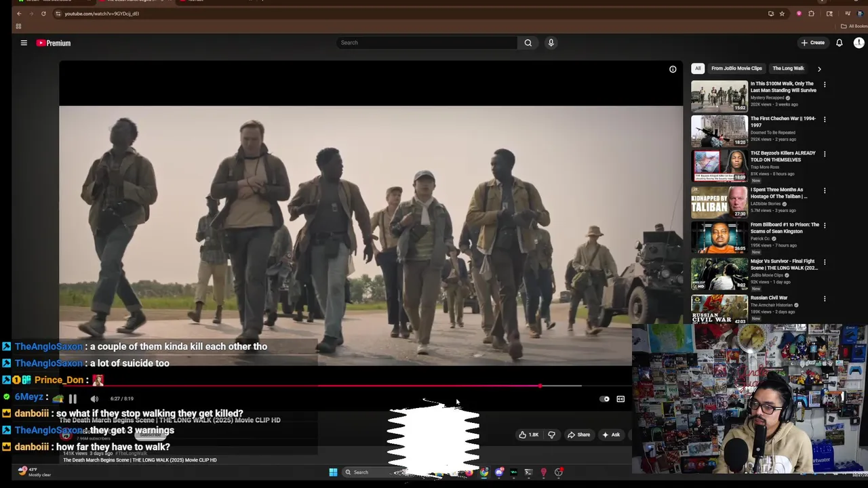This screenshot has height=488, width=868.
Task: Open In This $100M Walk video thumbnail
Action: pos(719,96)
